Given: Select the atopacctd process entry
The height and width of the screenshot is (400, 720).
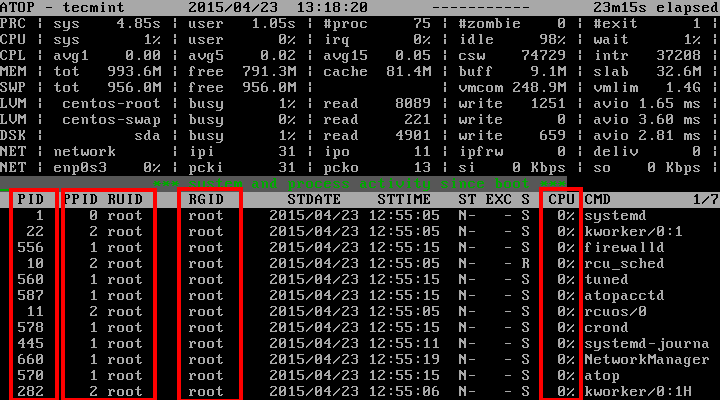Looking at the screenshot, I should [x=622, y=295].
